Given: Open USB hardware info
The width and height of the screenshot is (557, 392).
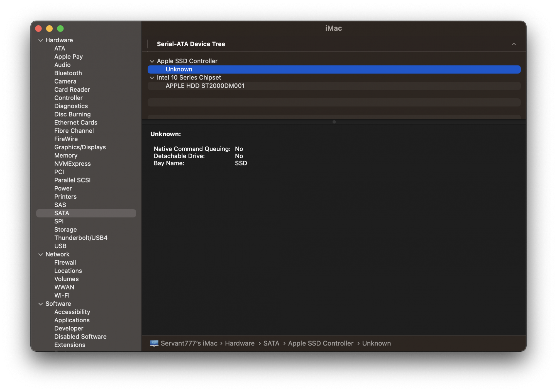Looking at the screenshot, I should click(x=60, y=246).
